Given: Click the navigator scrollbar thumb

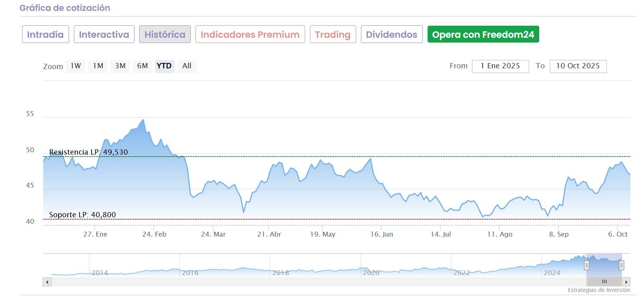Looking at the screenshot, I should 604,282.
